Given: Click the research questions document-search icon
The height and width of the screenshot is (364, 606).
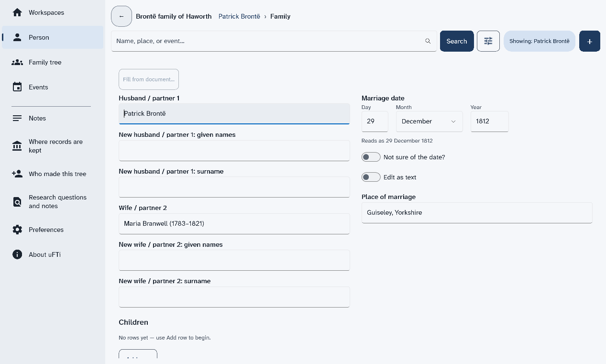Looking at the screenshot, I should click(17, 202).
